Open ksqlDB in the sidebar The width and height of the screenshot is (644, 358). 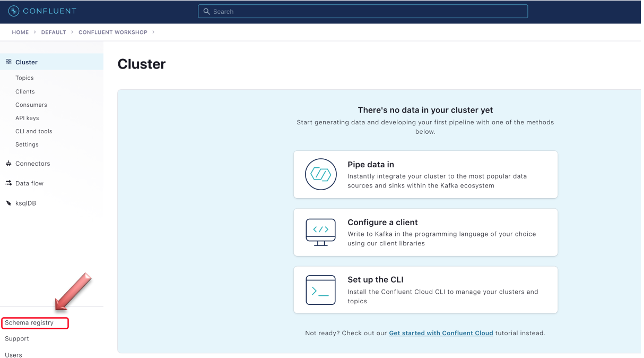click(x=26, y=203)
